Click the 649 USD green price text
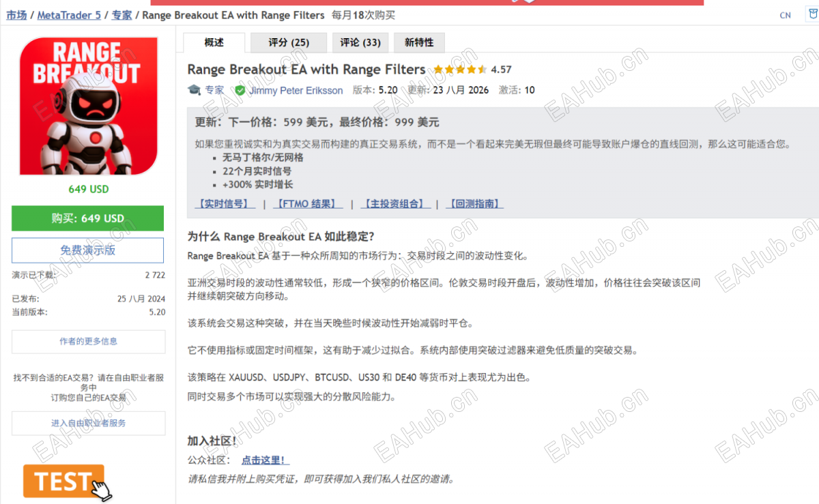Image resolution: width=819 pixels, height=504 pixels. point(88,189)
